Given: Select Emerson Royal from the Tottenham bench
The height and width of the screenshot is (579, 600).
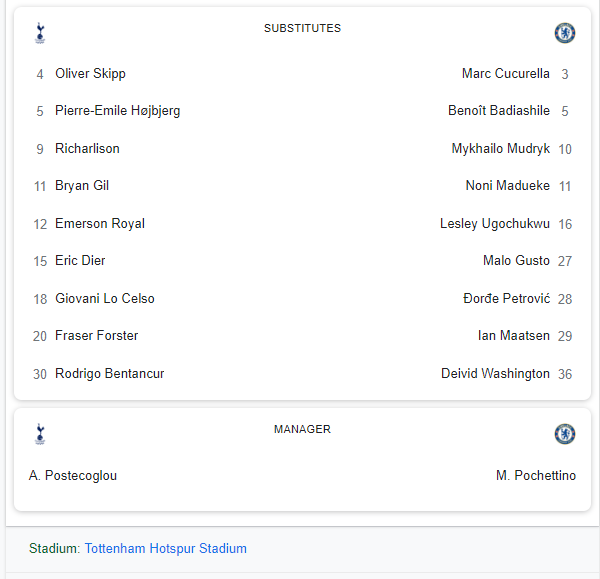Looking at the screenshot, I should (x=100, y=223).
